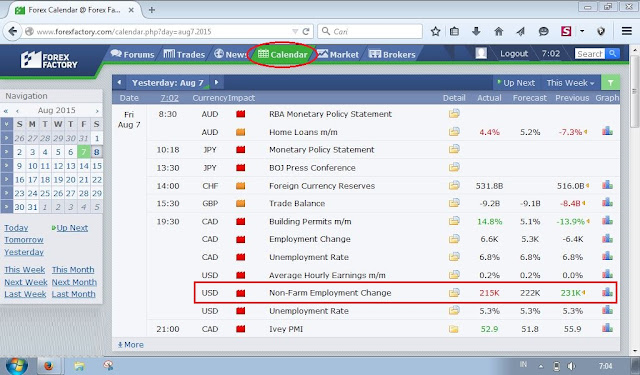Show graph for Foreign Currency Reserves
Image resolution: width=640 pixels, height=375 pixels.
[607, 185]
